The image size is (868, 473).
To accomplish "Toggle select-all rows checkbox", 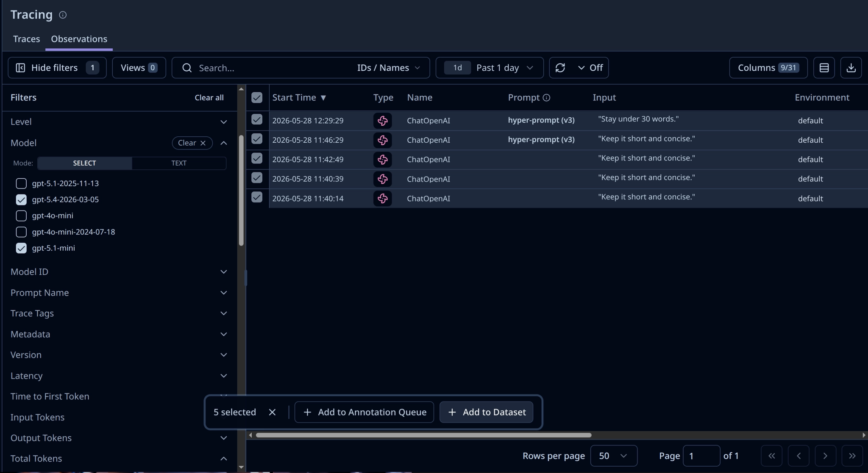I will coord(257,98).
